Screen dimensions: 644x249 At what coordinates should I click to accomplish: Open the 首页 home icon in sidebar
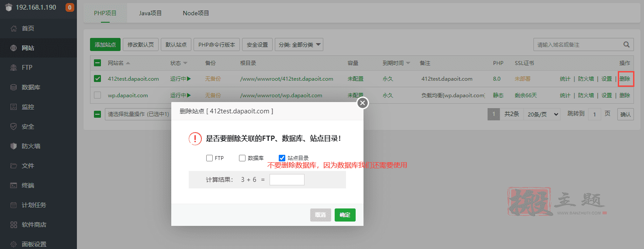[x=14, y=28]
